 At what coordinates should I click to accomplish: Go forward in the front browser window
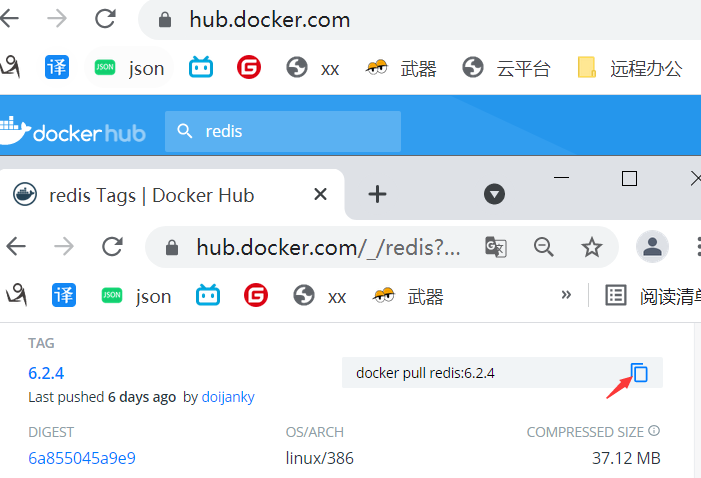(64, 246)
